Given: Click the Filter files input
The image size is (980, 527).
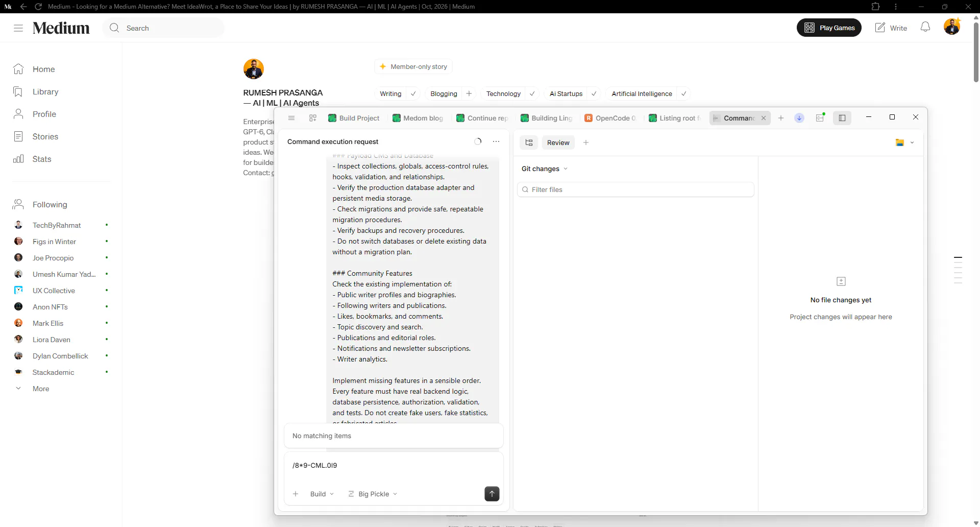Looking at the screenshot, I should click(635, 189).
